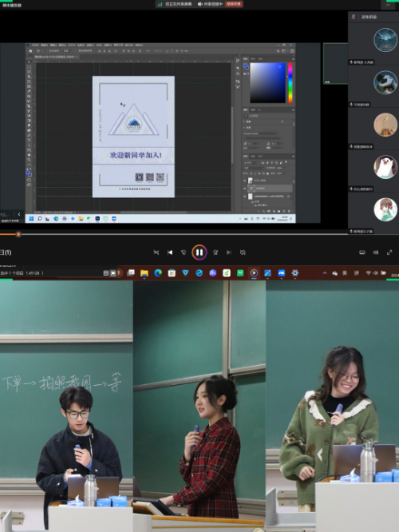This screenshot has width=399, height=532.
Task: Open Microsoft Store from the Windows taskbar
Action: pos(172,273)
